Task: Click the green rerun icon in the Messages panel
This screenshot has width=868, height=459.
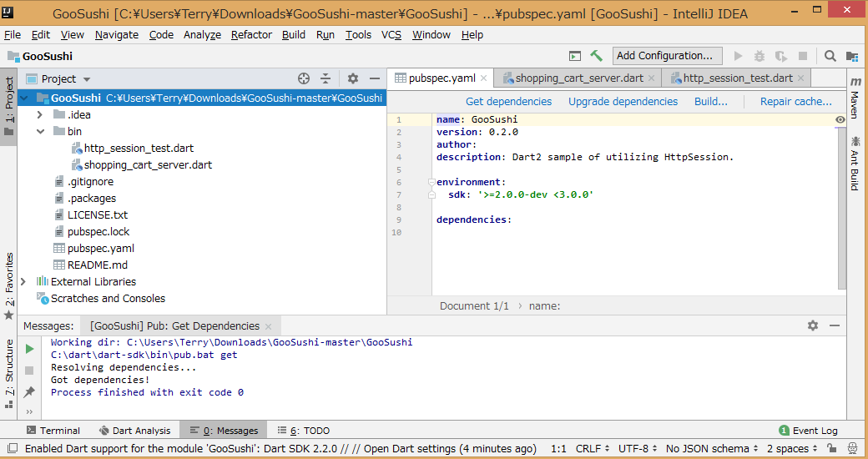Action: (x=29, y=349)
